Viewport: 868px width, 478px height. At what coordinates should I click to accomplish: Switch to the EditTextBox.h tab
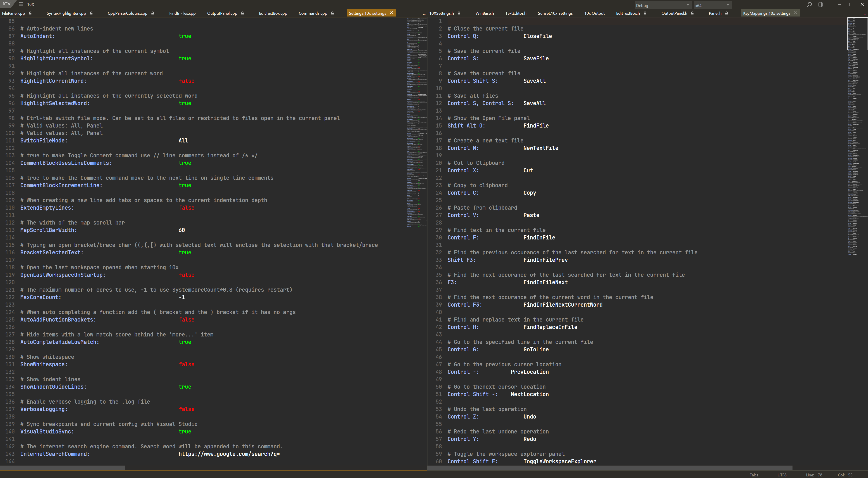point(628,13)
